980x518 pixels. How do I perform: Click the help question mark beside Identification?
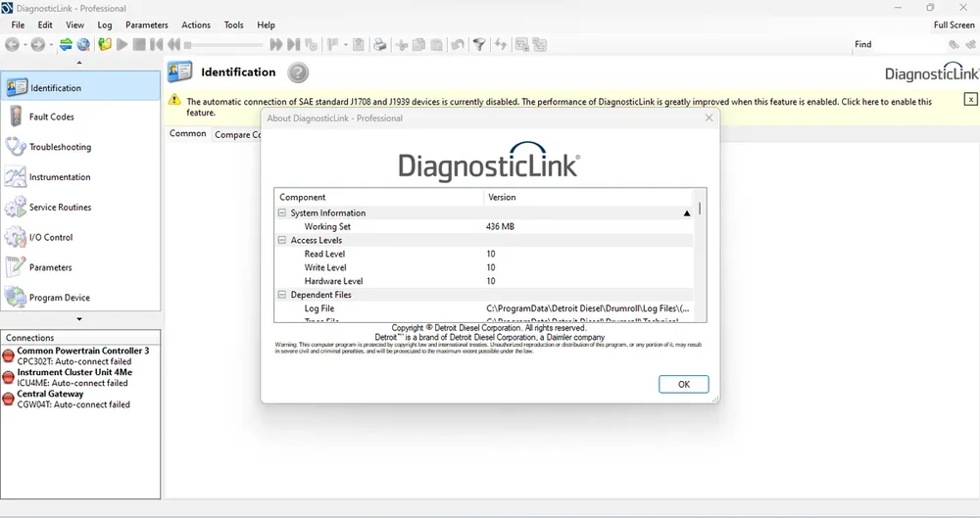tap(298, 72)
